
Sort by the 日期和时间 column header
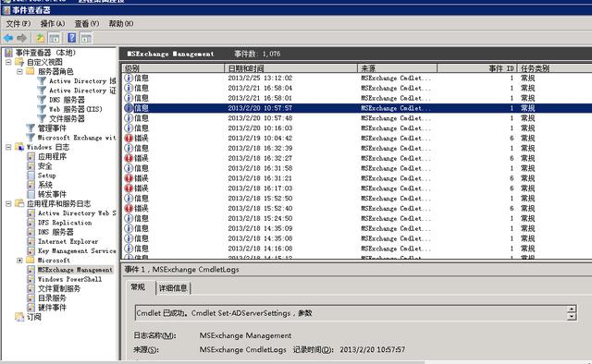pyautogui.click(x=290, y=68)
